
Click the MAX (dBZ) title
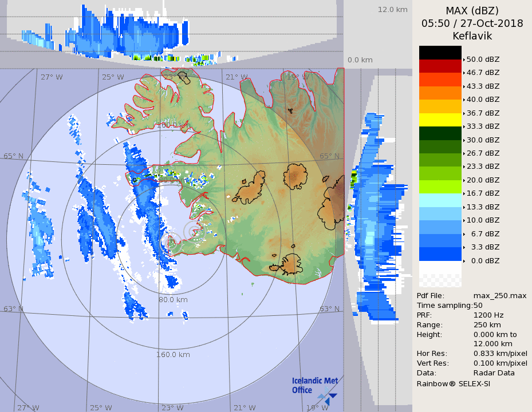(472, 10)
